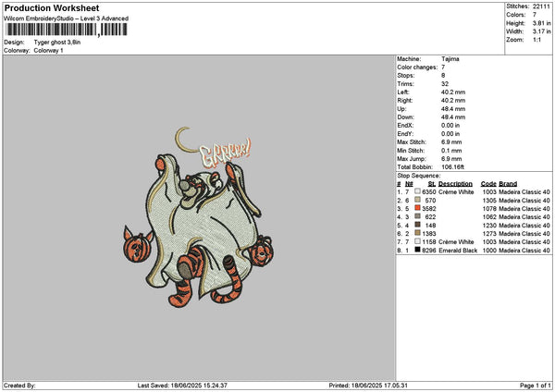This screenshot has height=392, width=555.
Task: Click the 'Production Worksheet' title
Action: pyautogui.click(x=52, y=7)
